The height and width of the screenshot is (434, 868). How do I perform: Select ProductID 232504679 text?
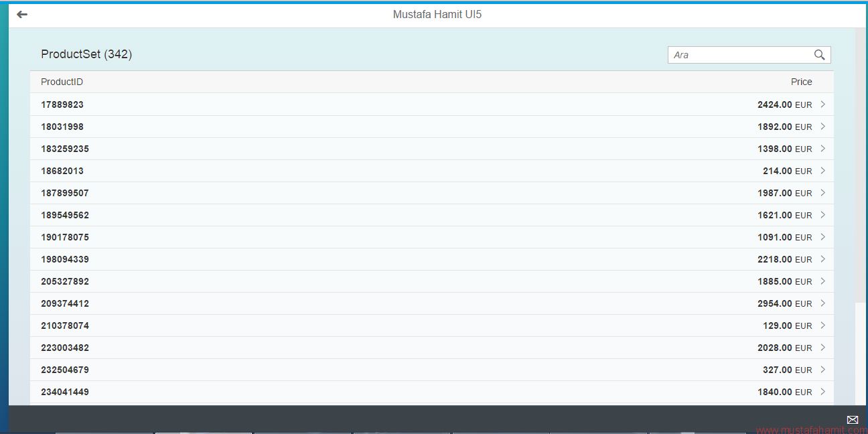65,370
